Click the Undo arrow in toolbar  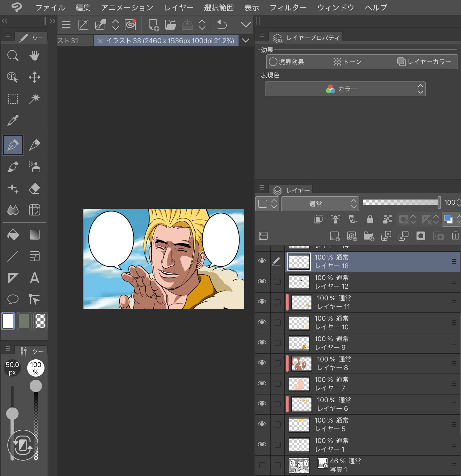pos(222,24)
